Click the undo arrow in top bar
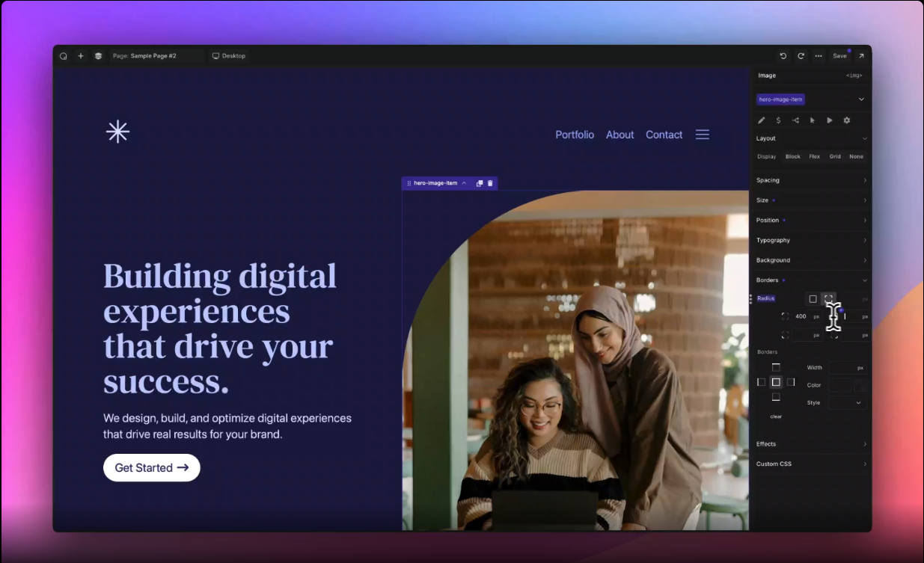 click(783, 56)
